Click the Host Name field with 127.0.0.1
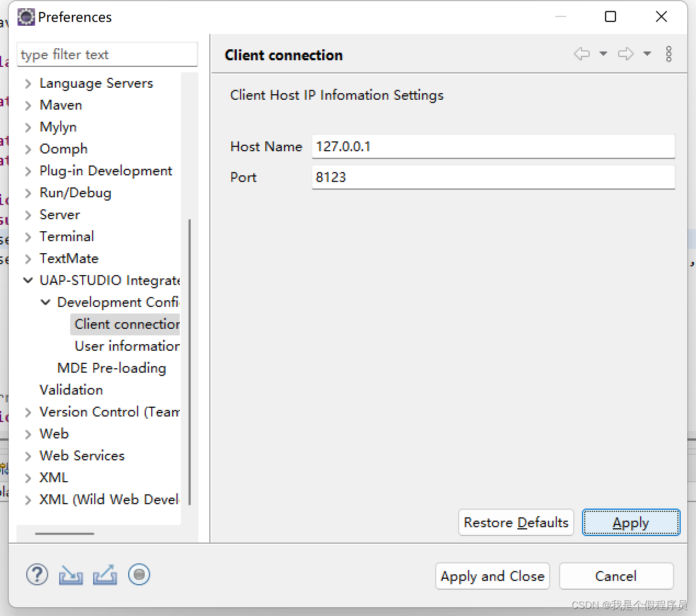This screenshot has width=696, height=616. (493, 146)
